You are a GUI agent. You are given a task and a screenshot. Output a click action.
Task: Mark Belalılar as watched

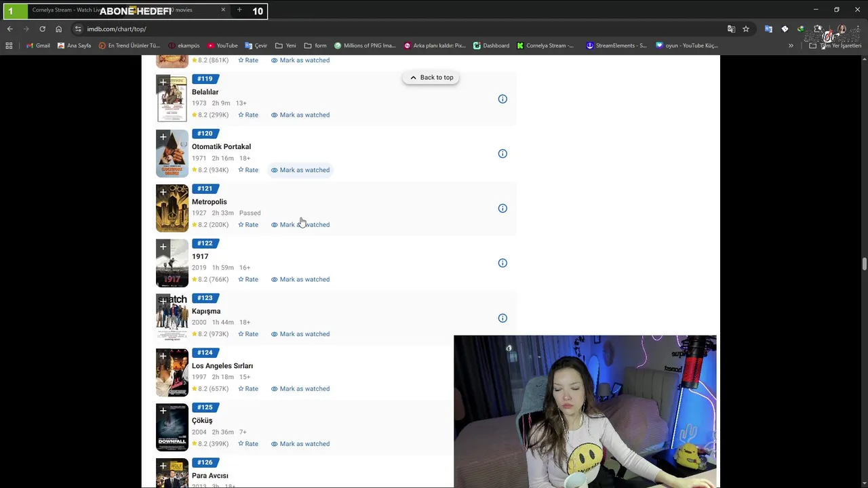click(300, 115)
